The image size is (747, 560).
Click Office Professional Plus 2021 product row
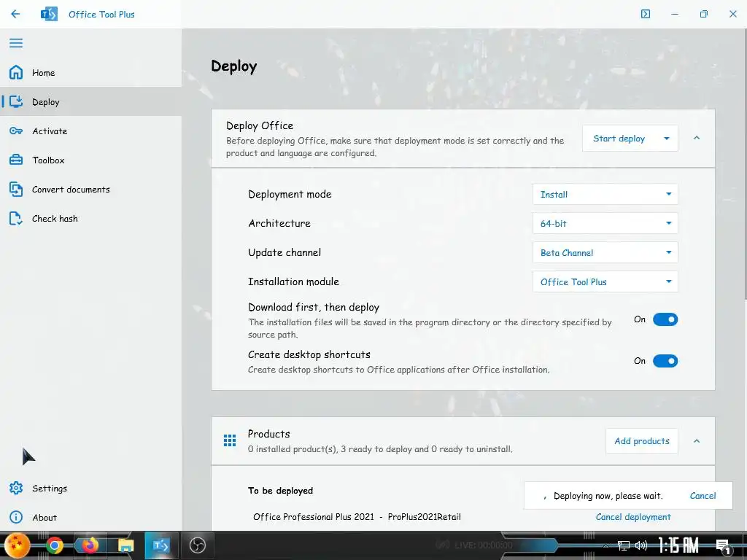[x=357, y=517]
